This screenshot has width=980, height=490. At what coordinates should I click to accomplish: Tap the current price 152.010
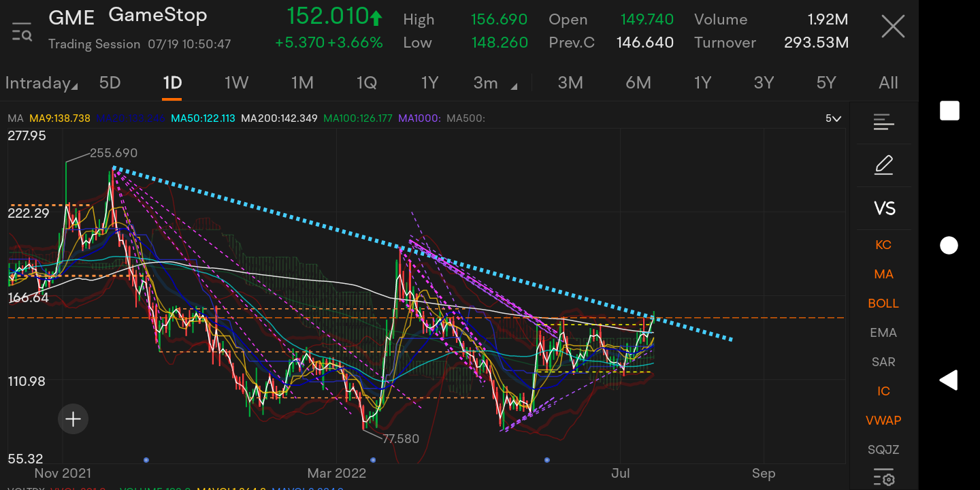click(x=327, y=15)
